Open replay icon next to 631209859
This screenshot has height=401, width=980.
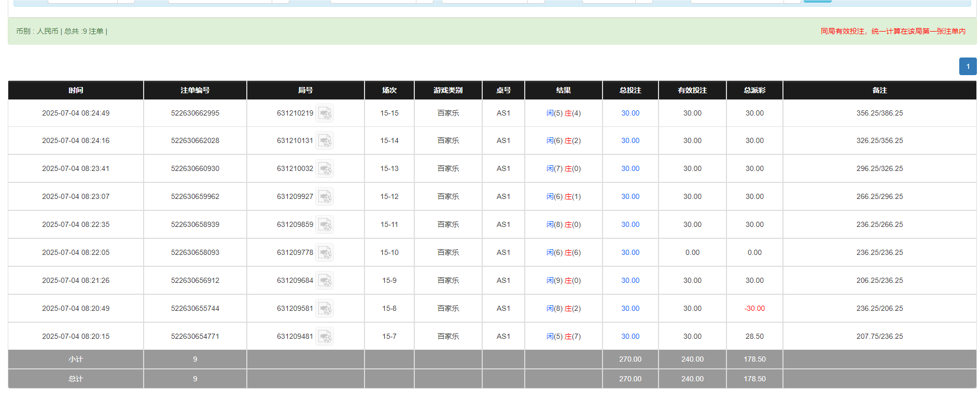point(325,225)
